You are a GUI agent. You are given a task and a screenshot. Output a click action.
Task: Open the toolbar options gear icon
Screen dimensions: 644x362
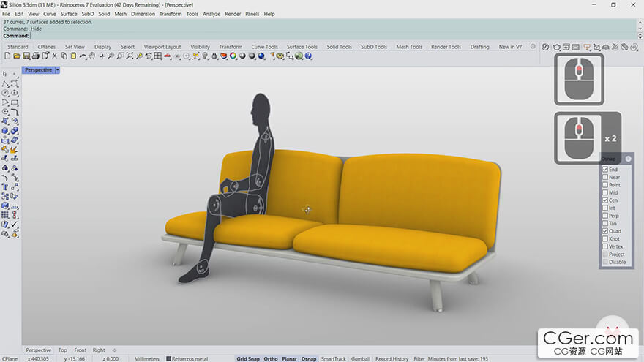click(x=532, y=47)
